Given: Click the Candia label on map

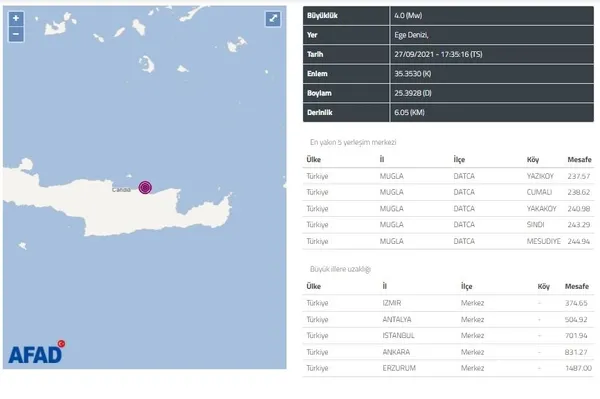Looking at the screenshot, I should pyautogui.click(x=121, y=190).
